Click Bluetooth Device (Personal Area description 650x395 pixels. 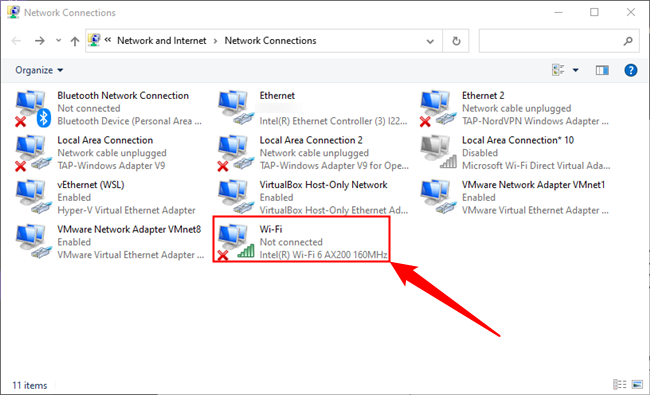tap(129, 121)
